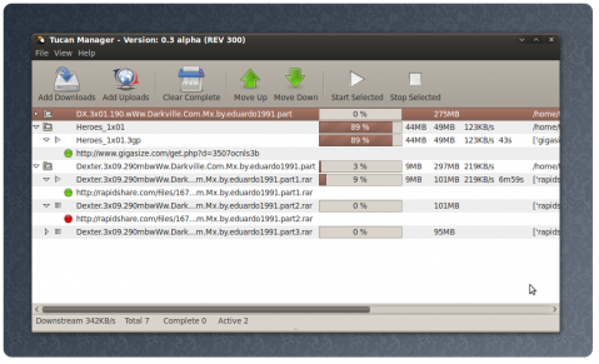This screenshot has height=364, width=599.
Task: Click the Stop Selected square icon
Action: coord(415,79)
